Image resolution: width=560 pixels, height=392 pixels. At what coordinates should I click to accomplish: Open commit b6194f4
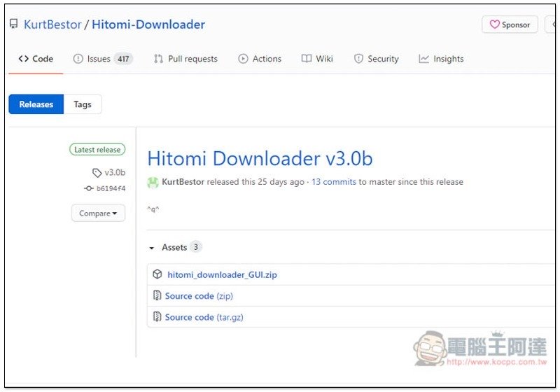pyautogui.click(x=111, y=188)
